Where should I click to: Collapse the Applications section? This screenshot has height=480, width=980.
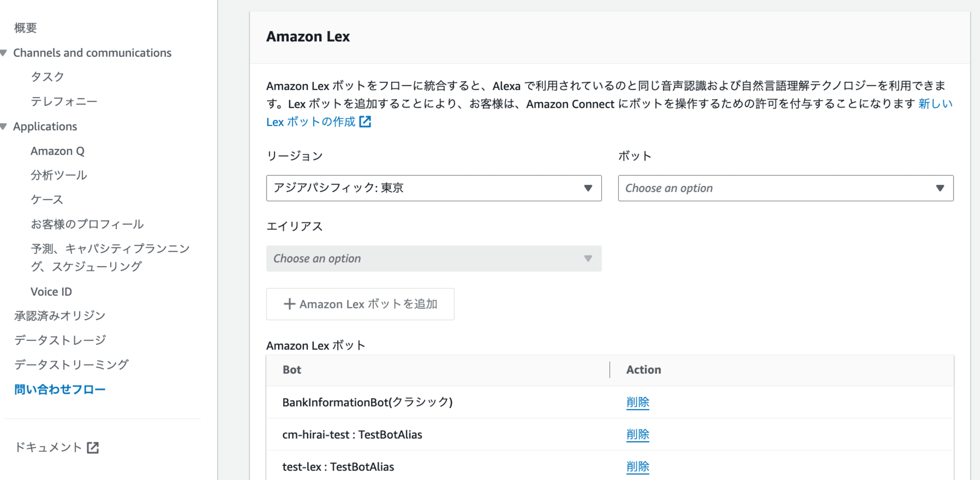(x=3, y=127)
